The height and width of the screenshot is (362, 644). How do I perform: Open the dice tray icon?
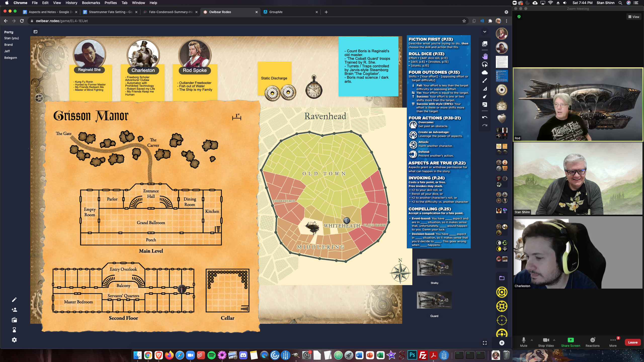[x=35, y=32]
